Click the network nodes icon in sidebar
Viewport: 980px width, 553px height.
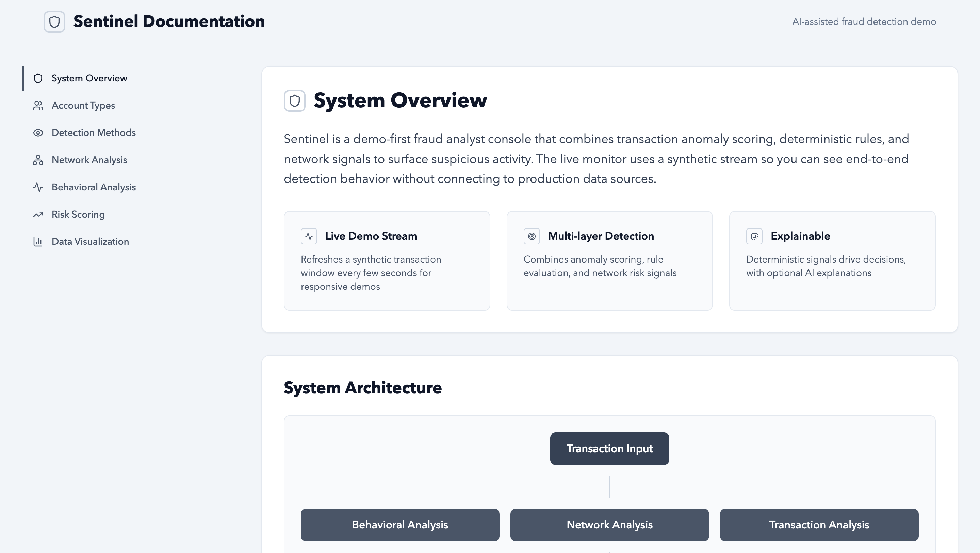(x=38, y=160)
